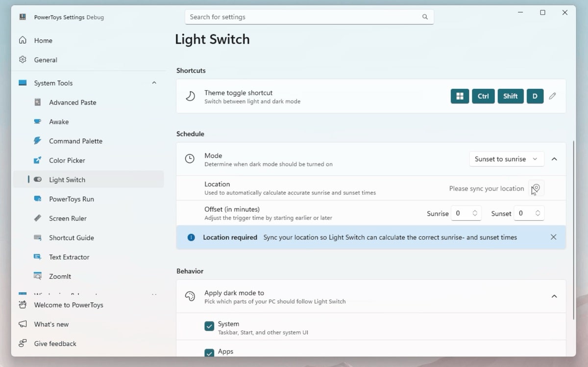Click search magnifier icon in search box
This screenshot has width=588, height=367.
425,17
